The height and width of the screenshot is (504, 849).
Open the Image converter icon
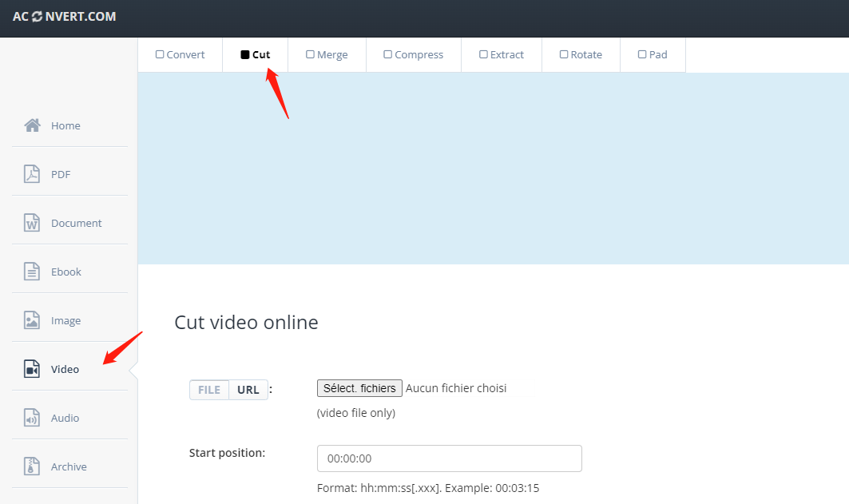[x=32, y=320]
